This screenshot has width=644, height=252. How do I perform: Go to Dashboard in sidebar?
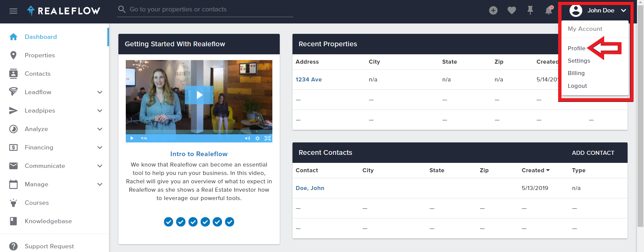click(41, 37)
